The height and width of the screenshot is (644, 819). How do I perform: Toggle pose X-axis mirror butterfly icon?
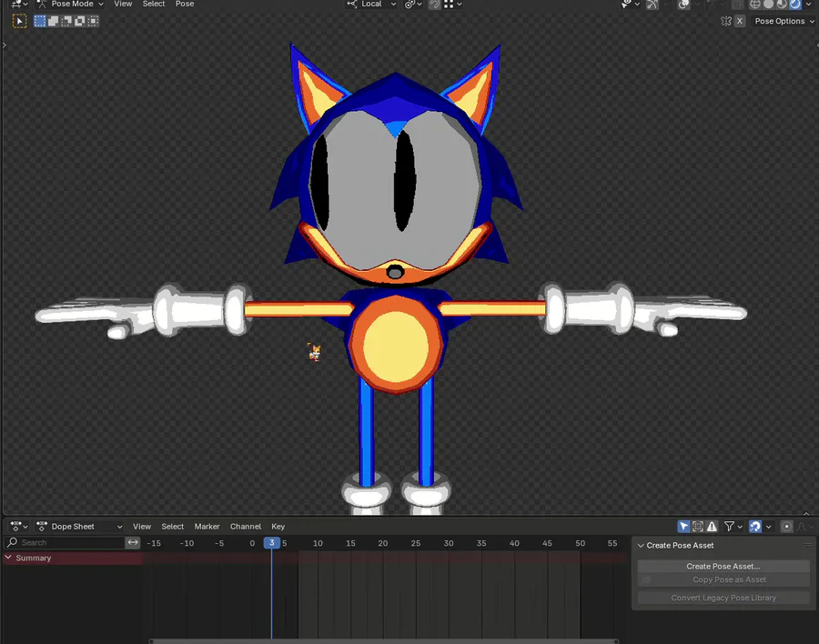point(726,21)
